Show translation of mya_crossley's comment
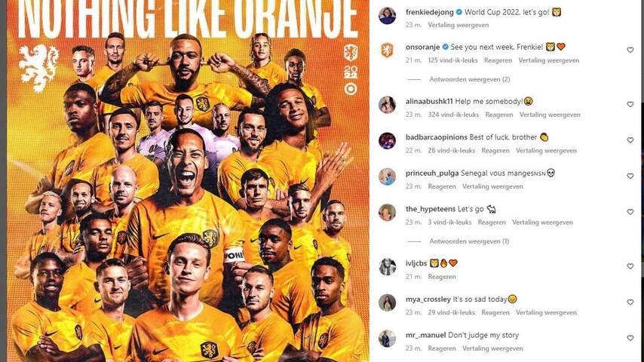This screenshot has height=362, width=644. pos(546,313)
